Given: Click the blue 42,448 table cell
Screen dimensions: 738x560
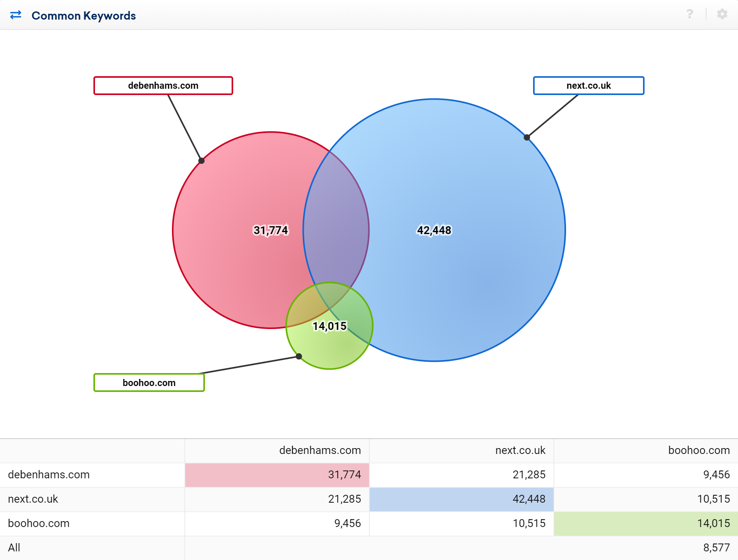Looking at the screenshot, I should (x=462, y=500).
